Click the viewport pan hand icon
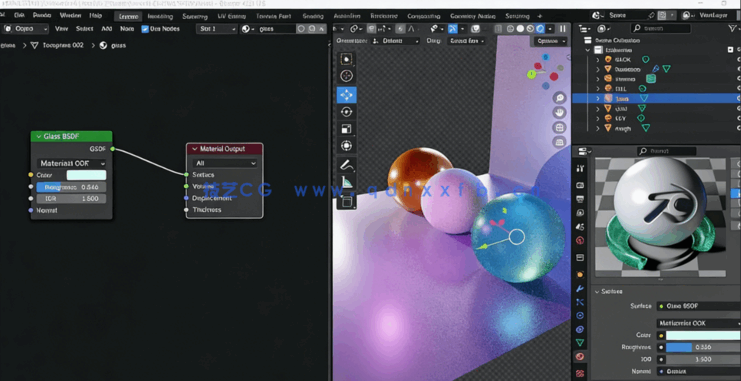The height and width of the screenshot is (381, 741). tap(560, 113)
